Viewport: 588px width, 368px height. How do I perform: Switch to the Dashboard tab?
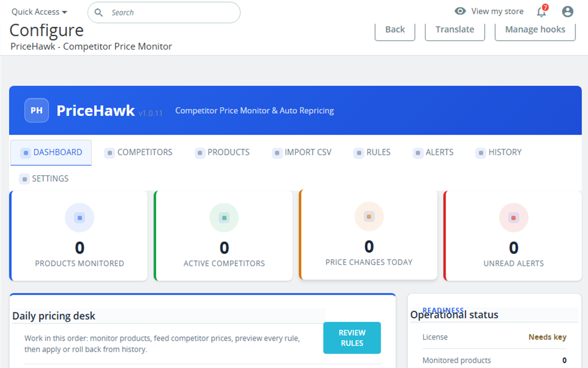(x=51, y=153)
